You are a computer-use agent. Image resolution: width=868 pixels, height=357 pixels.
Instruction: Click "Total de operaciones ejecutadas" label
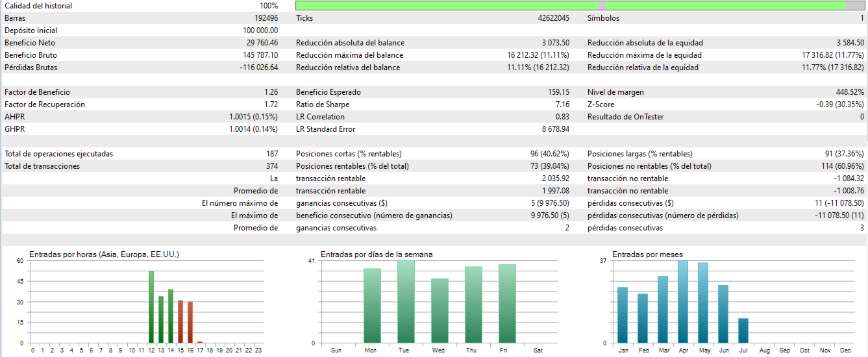(x=58, y=154)
